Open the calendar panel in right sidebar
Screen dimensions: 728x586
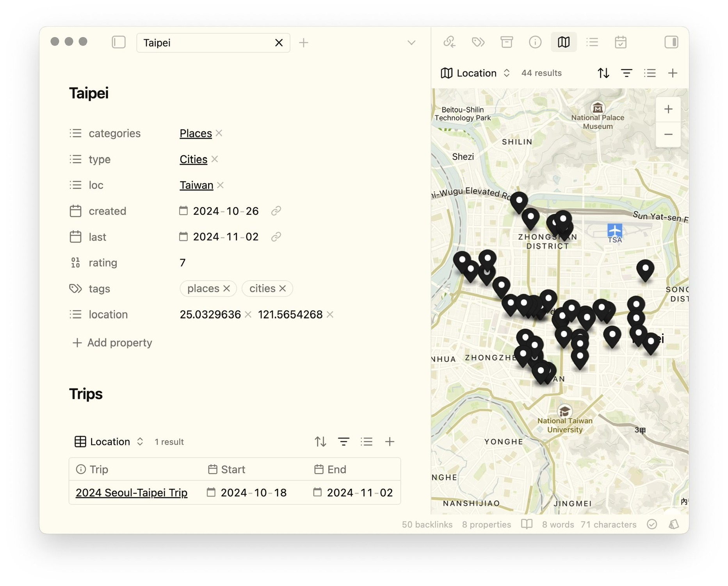[620, 42]
